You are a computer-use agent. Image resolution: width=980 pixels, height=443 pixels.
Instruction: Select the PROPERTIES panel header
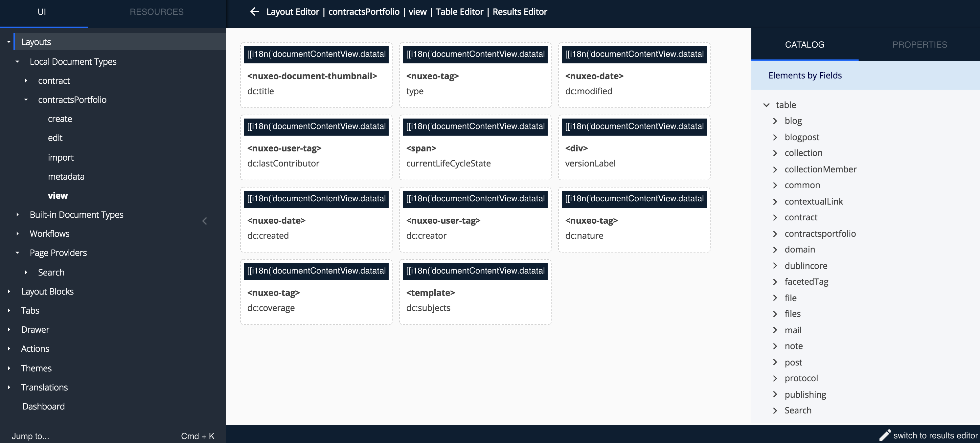[x=920, y=44]
